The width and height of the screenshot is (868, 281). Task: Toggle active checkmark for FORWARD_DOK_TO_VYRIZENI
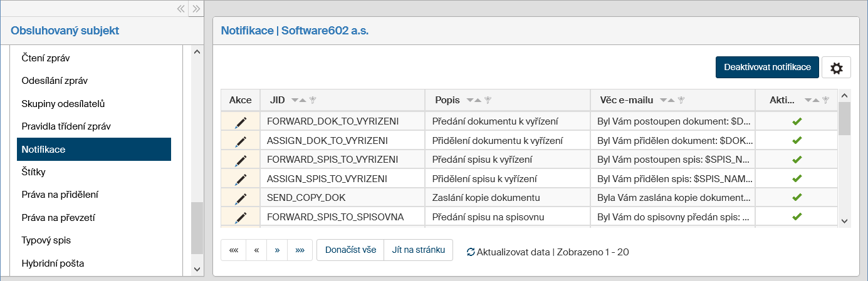tap(797, 121)
